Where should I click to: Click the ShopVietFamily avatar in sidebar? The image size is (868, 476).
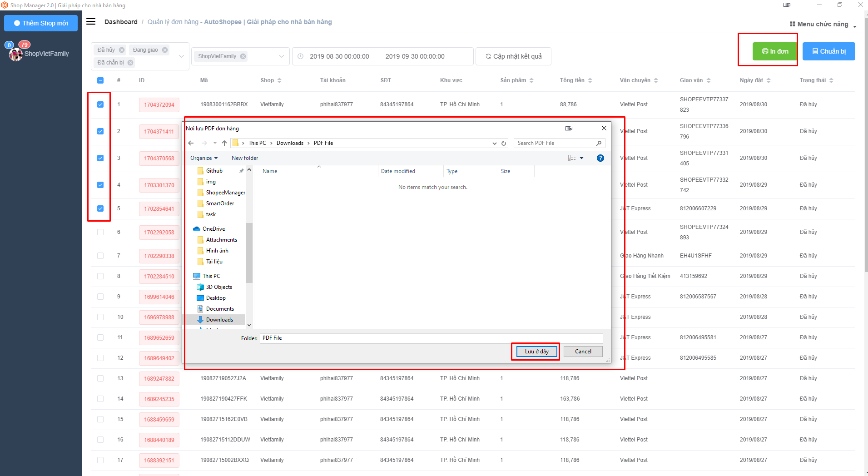(16, 54)
